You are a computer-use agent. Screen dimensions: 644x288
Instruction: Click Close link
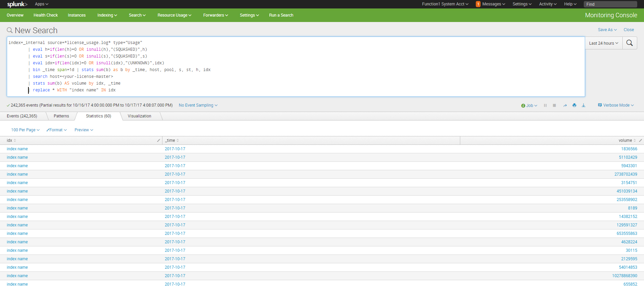tap(629, 30)
